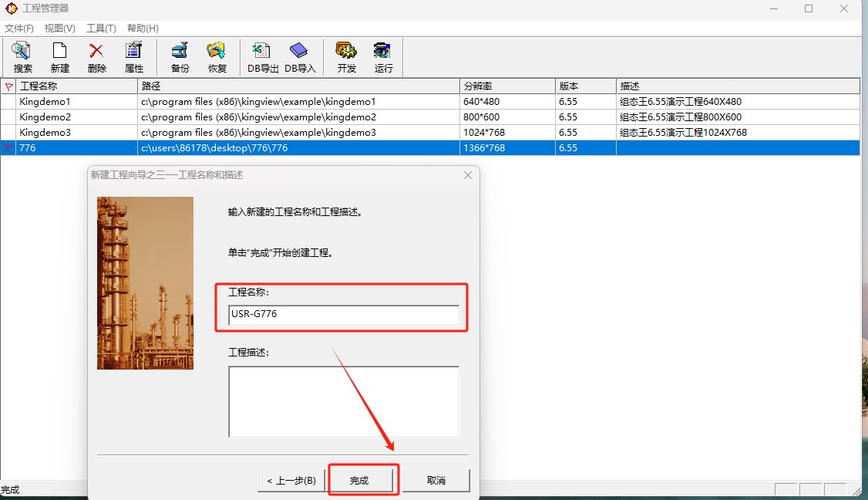Click 完成 button to create the project
868x500 pixels.
click(360, 480)
